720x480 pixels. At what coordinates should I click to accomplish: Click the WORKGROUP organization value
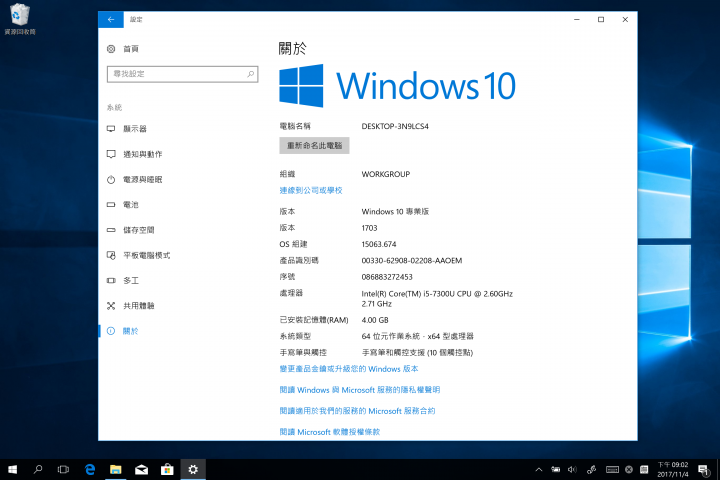(x=386, y=174)
